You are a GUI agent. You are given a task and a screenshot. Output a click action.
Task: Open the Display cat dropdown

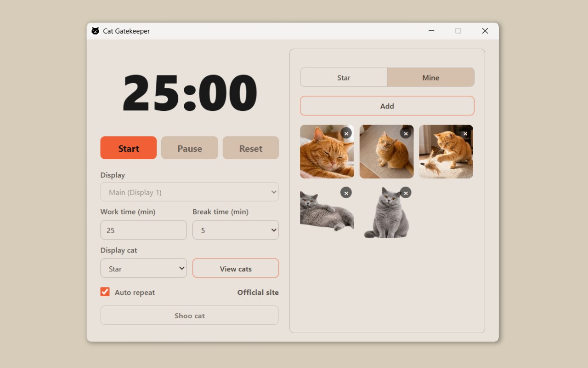(144, 268)
